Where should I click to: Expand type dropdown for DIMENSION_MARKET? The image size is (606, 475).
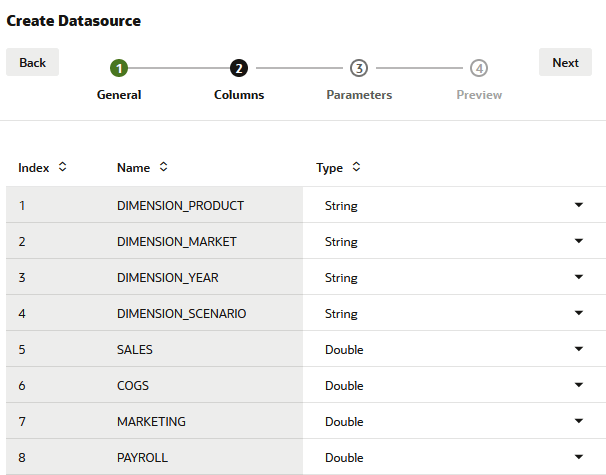578,241
